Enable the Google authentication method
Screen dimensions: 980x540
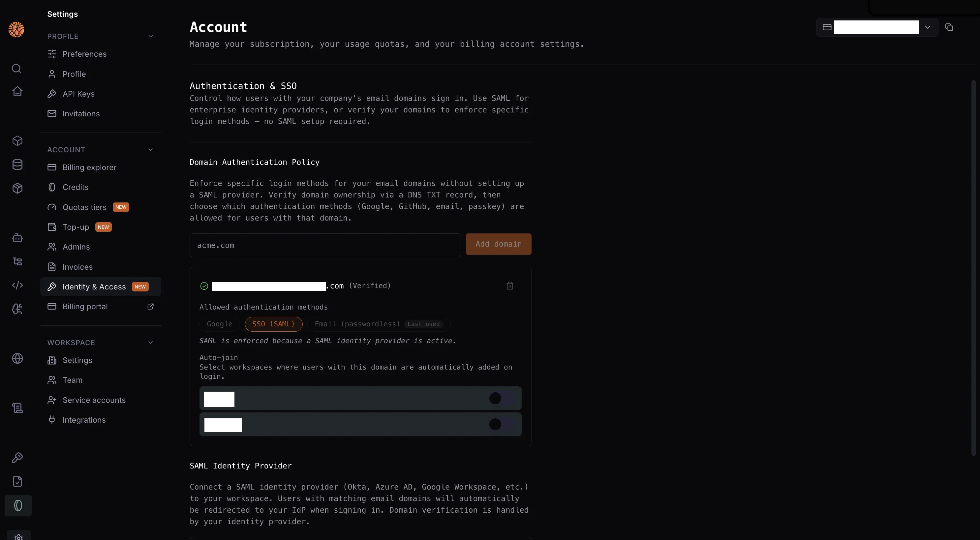219,324
